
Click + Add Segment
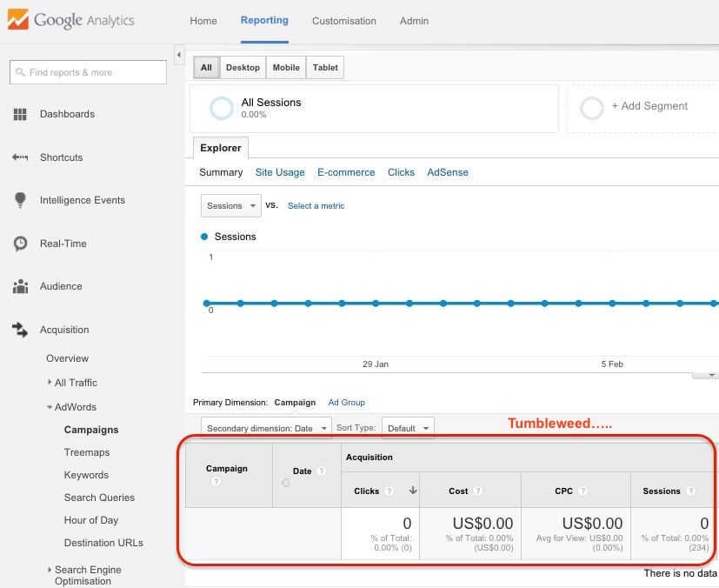[649, 106]
